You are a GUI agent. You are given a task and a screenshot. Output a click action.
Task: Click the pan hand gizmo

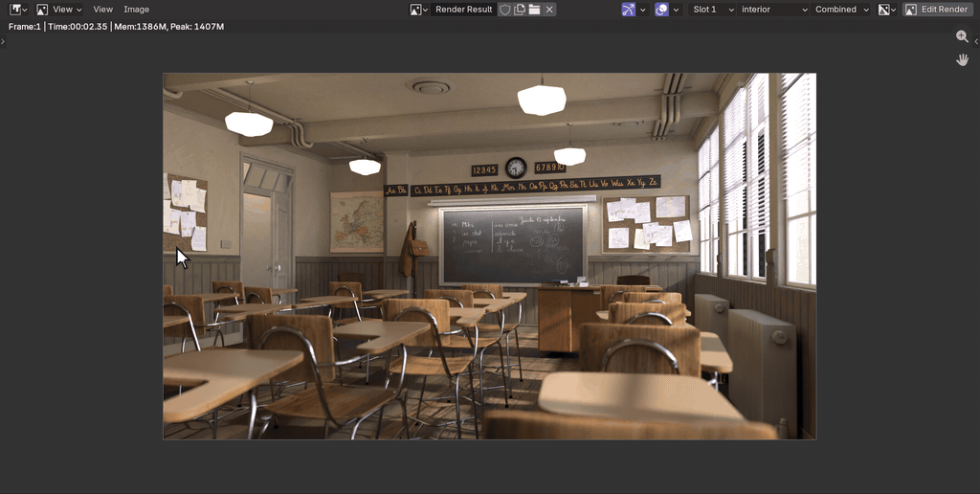pos(963,60)
